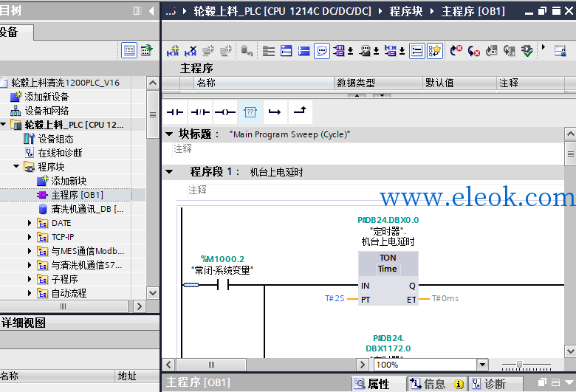Screen dimensions: 576x392
Task: Select 添加新设备 in project tree
Action: (47, 97)
